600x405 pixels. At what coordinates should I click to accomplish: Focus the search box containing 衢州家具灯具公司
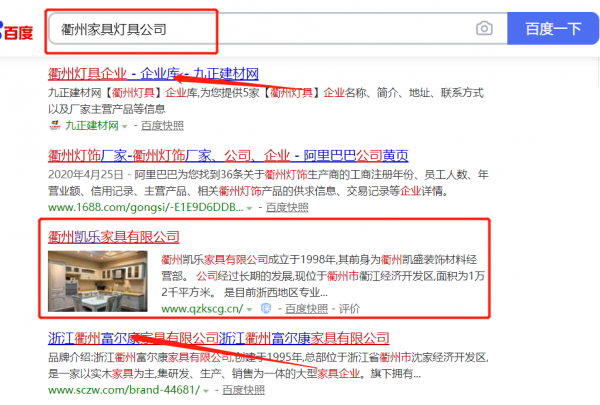pos(260,29)
